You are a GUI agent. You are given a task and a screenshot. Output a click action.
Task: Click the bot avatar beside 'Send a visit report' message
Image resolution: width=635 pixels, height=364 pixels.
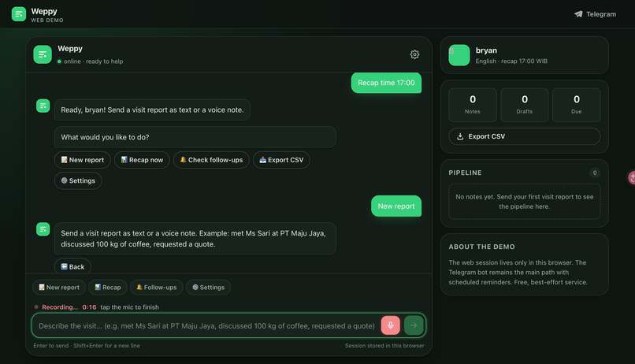pyautogui.click(x=43, y=229)
